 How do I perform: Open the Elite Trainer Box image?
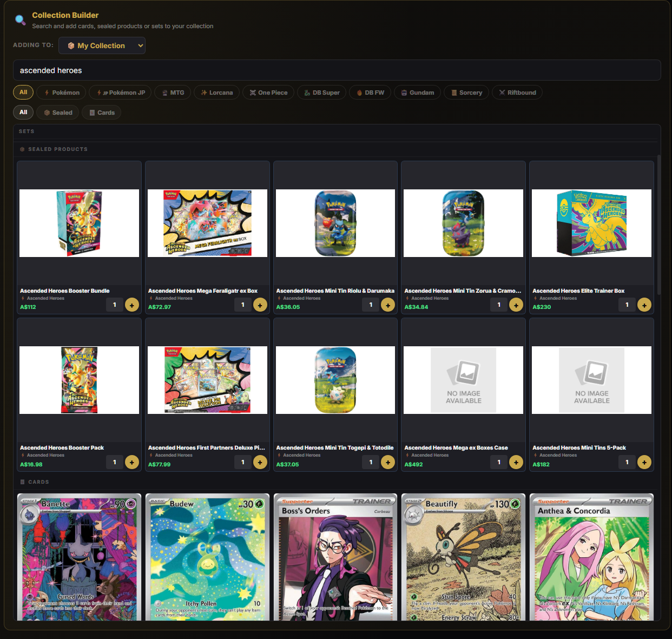[x=591, y=223]
